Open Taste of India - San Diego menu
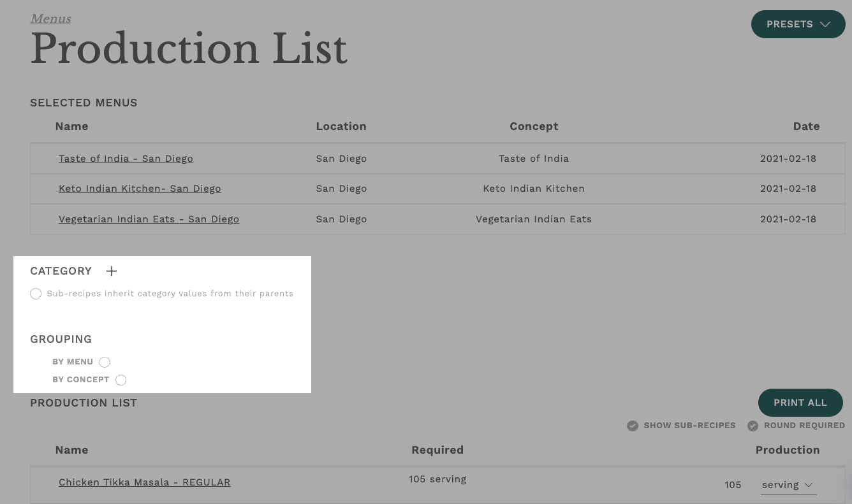Viewport: 852px width, 504px height. [126, 159]
